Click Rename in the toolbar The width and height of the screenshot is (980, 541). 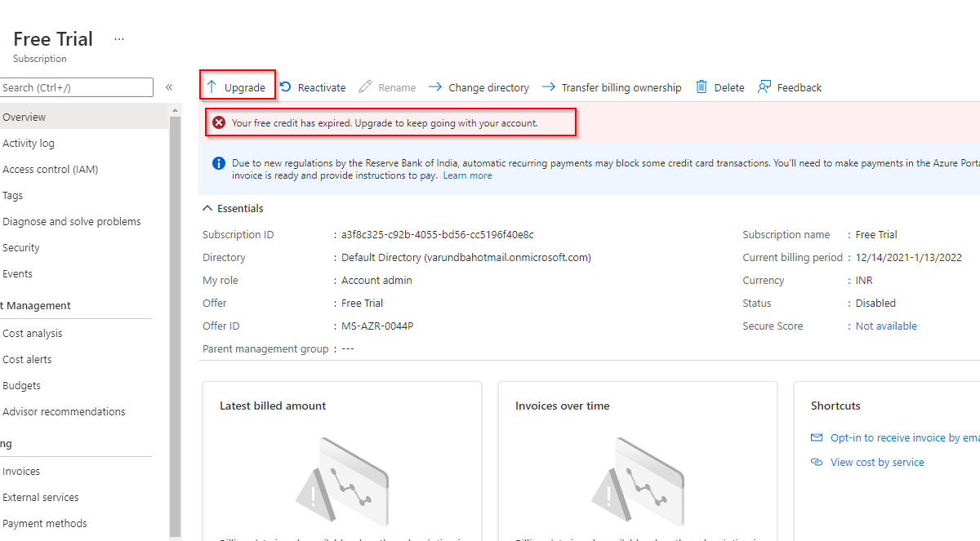click(397, 87)
